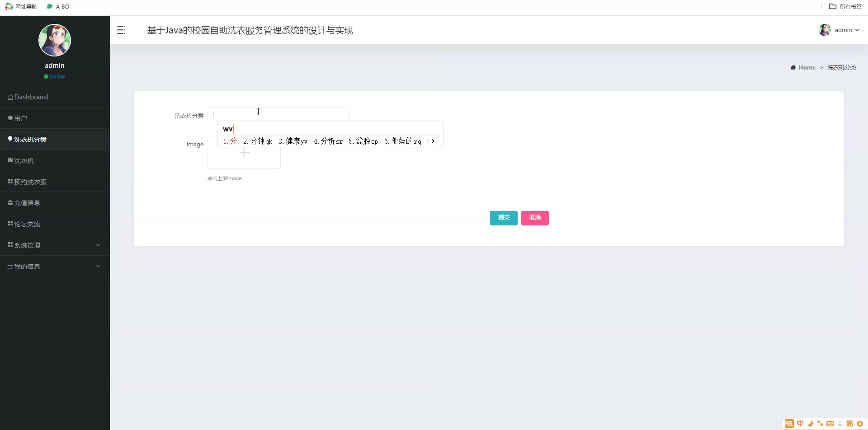
Task: Focus the 洗衣机分类 text input
Action: (278, 115)
